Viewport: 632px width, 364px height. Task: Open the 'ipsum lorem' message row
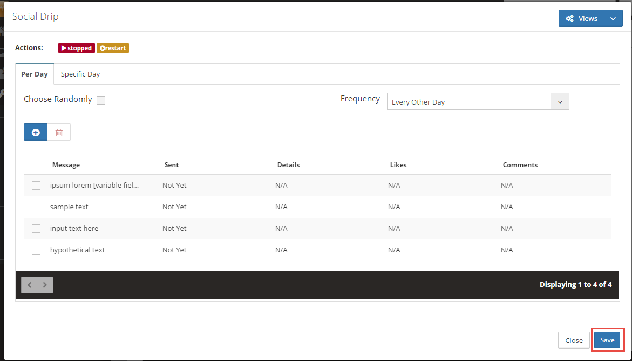coord(94,186)
